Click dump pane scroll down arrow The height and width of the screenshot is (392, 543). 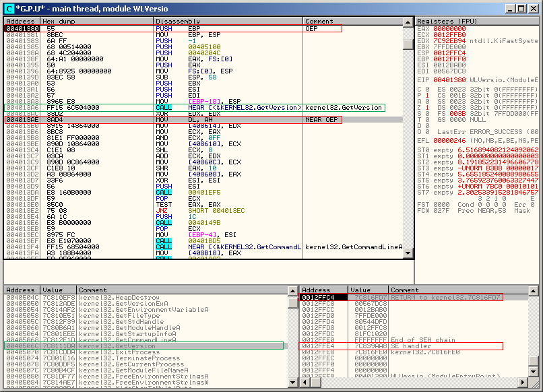(x=292, y=383)
